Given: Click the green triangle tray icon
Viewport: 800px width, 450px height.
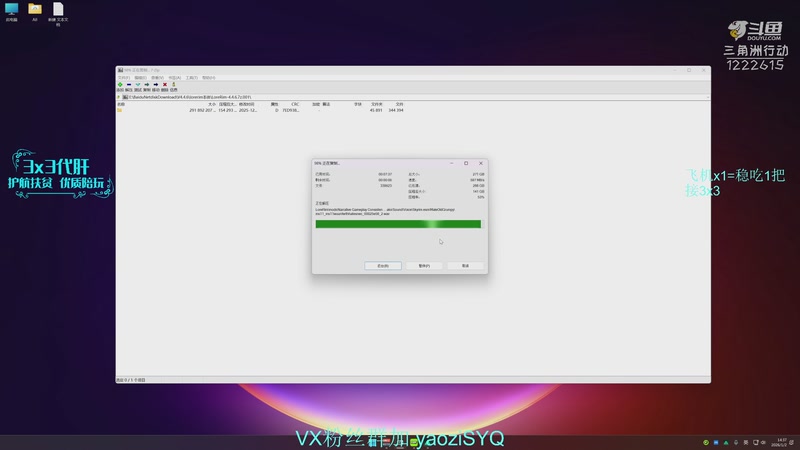Looking at the screenshot, I should point(726,442).
